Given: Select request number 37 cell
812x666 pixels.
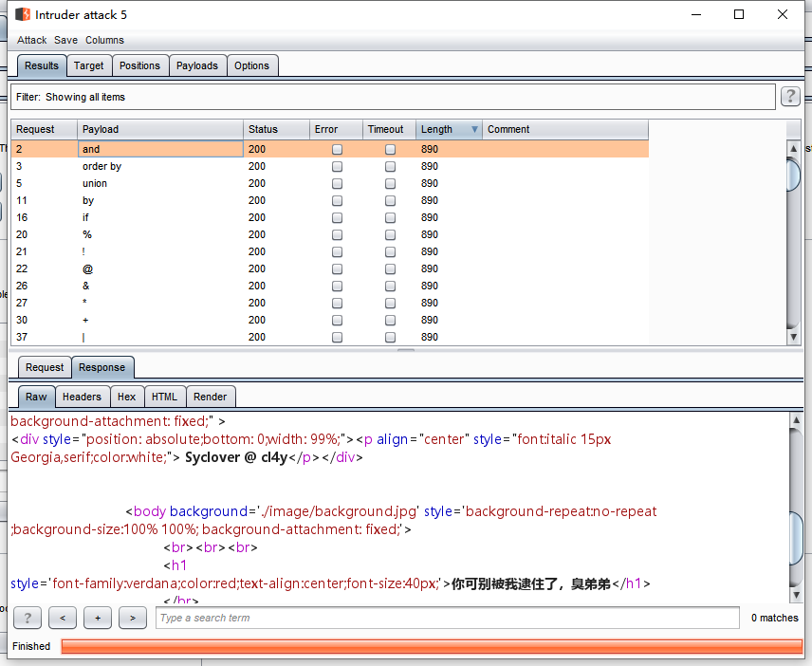Looking at the screenshot, I should click(45, 337).
